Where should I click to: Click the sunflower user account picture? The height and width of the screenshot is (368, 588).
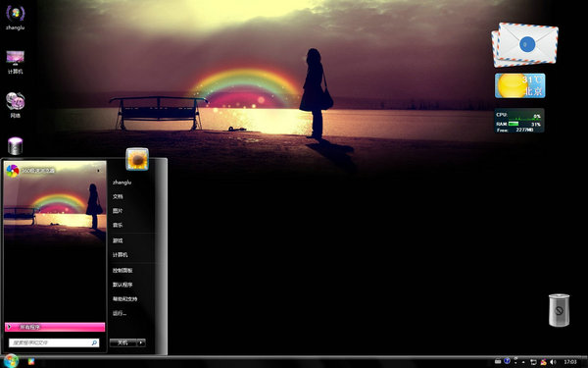click(x=137, y=159)
